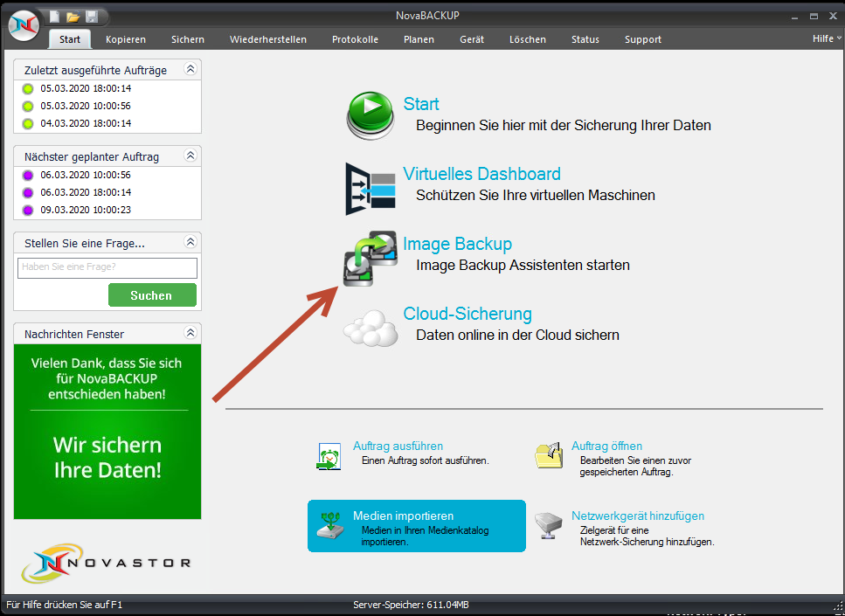This screenshot has width=845, height=616.
Task: Collapse the Zuletzt ausgeführte Aufträge panel
Action: point(190,69)
